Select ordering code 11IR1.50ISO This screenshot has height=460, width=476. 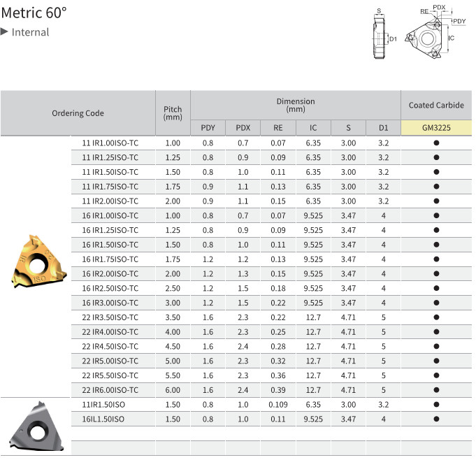click(103, 405)
